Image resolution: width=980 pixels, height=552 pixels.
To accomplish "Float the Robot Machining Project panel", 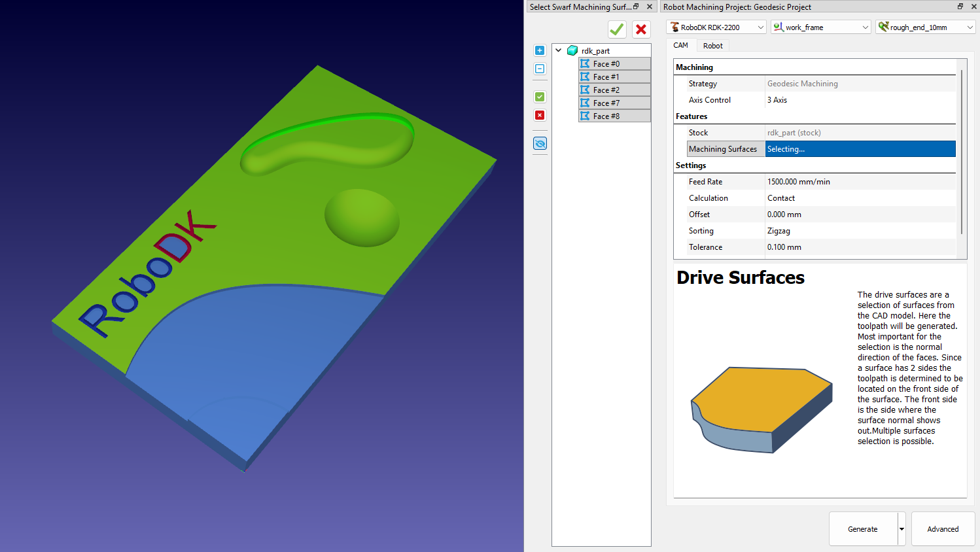I will coord(960,7).
